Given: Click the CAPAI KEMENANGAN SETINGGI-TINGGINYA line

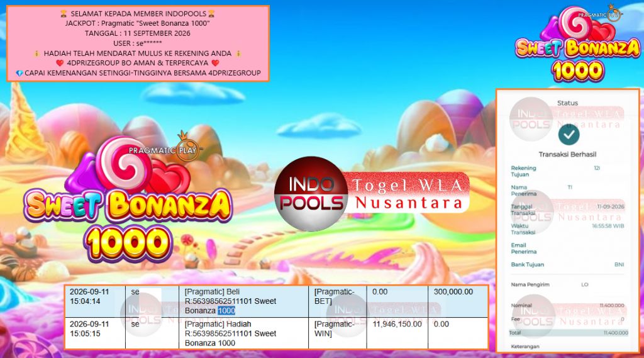Looking at the screenshot, I should [143, 73].
